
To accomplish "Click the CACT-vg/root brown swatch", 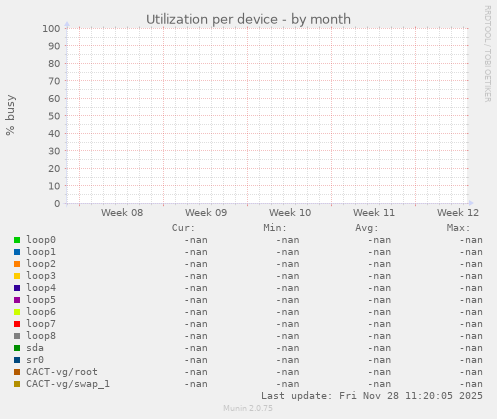I will [x=17, y=372].
